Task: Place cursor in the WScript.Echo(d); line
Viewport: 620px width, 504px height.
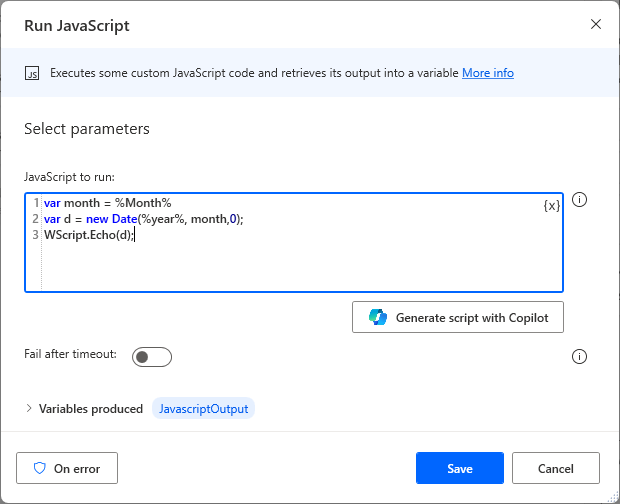Action: 88,235
